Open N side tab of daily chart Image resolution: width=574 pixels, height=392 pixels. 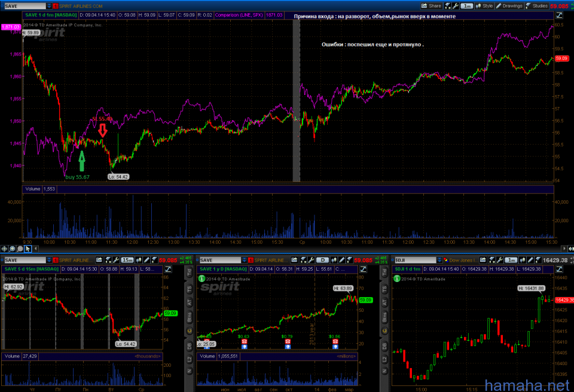(x=384, y=371)
